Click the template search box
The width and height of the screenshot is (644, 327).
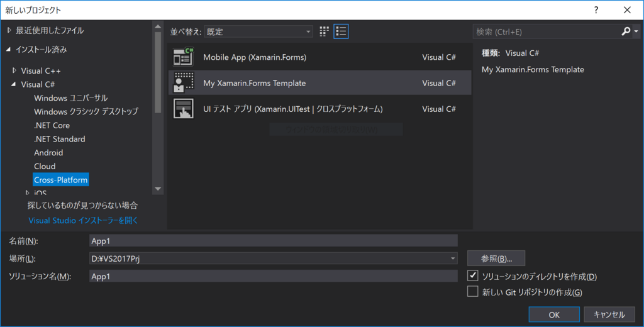(547, 31)
